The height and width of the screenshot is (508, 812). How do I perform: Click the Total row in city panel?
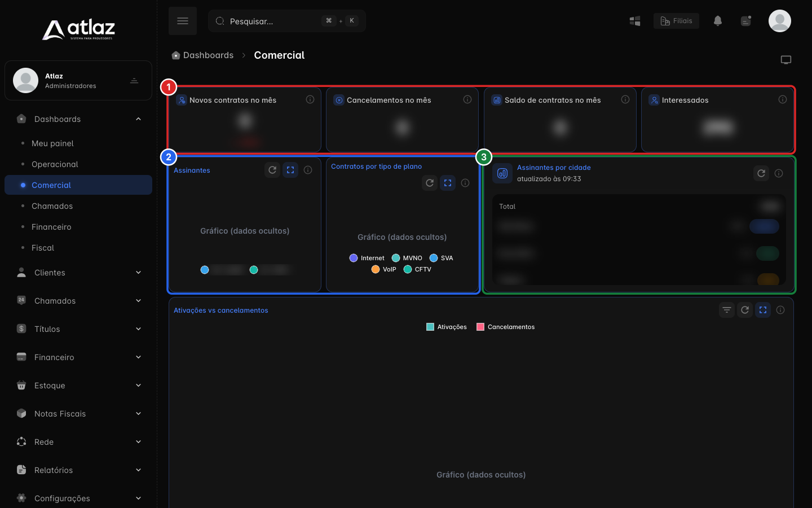639,207
